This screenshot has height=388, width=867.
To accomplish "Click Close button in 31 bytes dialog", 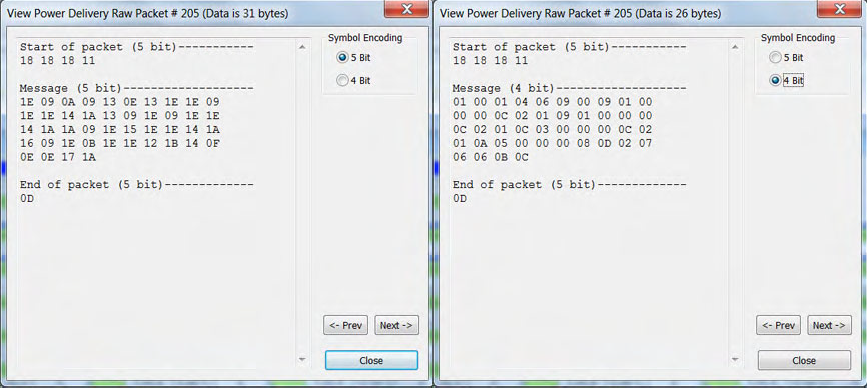I will [371, 360].
